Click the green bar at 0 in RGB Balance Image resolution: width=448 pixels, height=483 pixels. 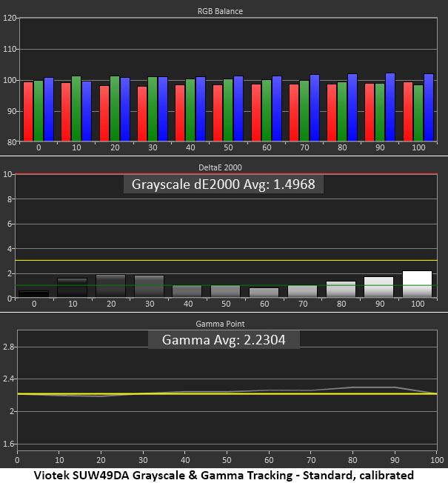coord(39,111)
